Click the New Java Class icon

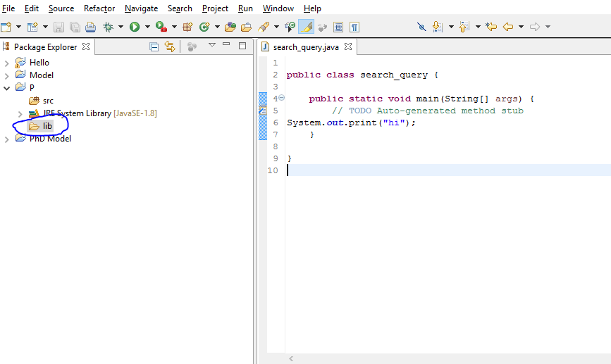point(204,27)
